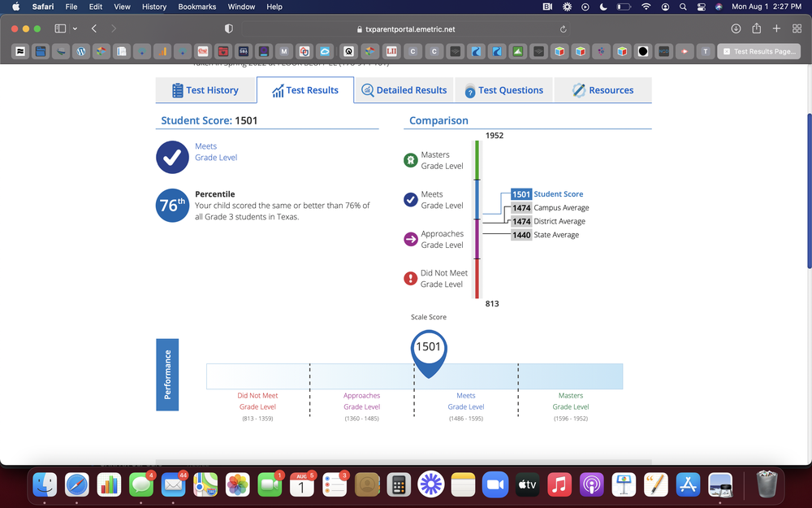Open the Wi-Fi status menu
This screenshot has width=812, height=508.
(646, 7)
